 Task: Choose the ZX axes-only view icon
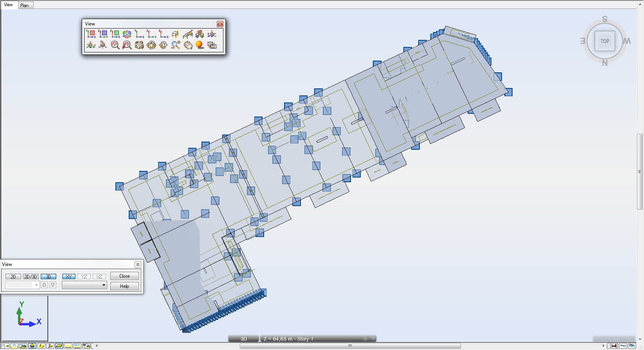pos(164,34)
